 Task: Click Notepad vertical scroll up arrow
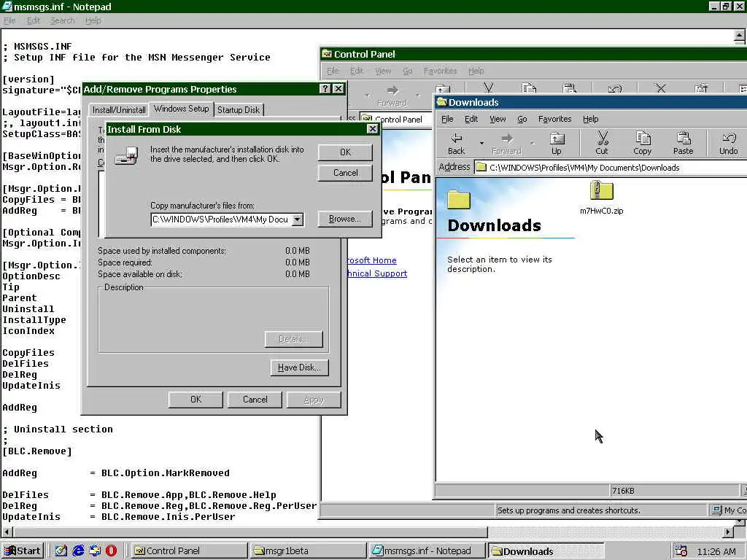click(739, 36)
